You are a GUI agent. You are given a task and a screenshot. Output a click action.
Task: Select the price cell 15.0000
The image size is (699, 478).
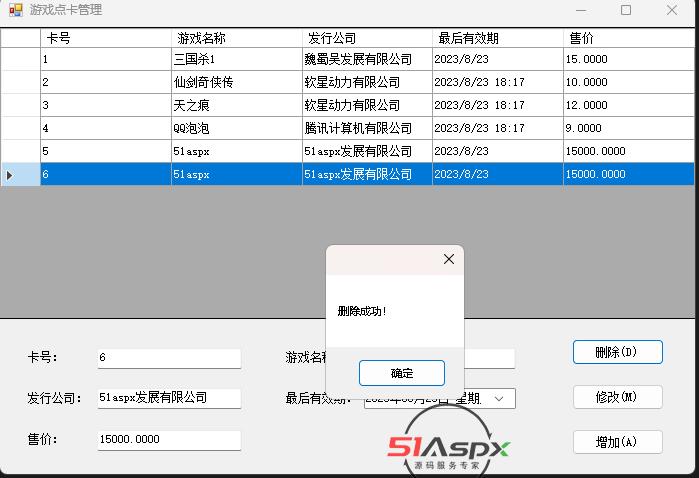629,59
